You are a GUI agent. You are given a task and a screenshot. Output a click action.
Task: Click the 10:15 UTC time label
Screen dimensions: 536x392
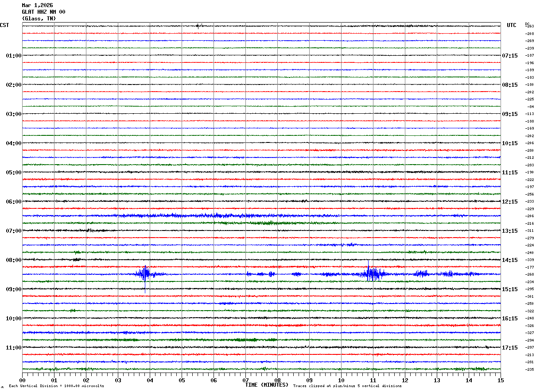(510, 143)
